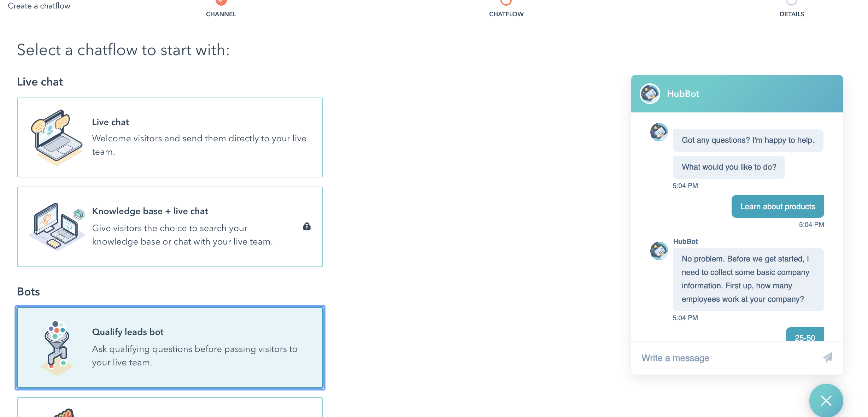Click the 'Knowledge base + live chat' card title
868x417 pixels.
pyautogui.click(x=150, y=211)
